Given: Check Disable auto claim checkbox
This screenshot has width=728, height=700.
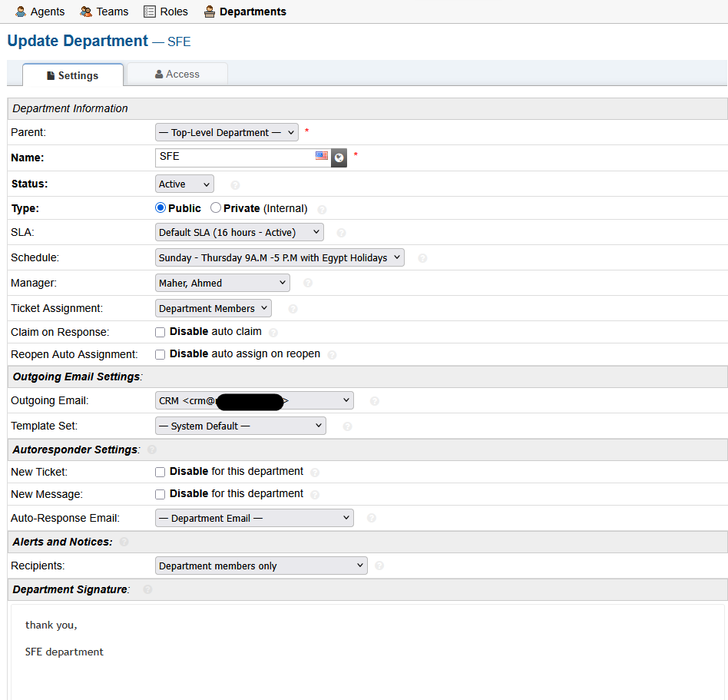Looking at the screenshot, I should coord(160,332).
